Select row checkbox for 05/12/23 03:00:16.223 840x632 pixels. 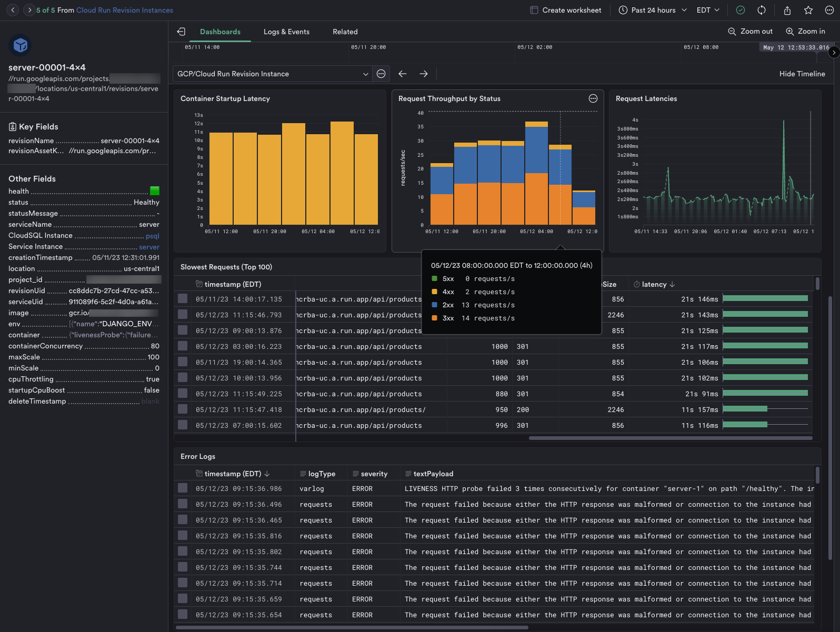tap(183, 346)
